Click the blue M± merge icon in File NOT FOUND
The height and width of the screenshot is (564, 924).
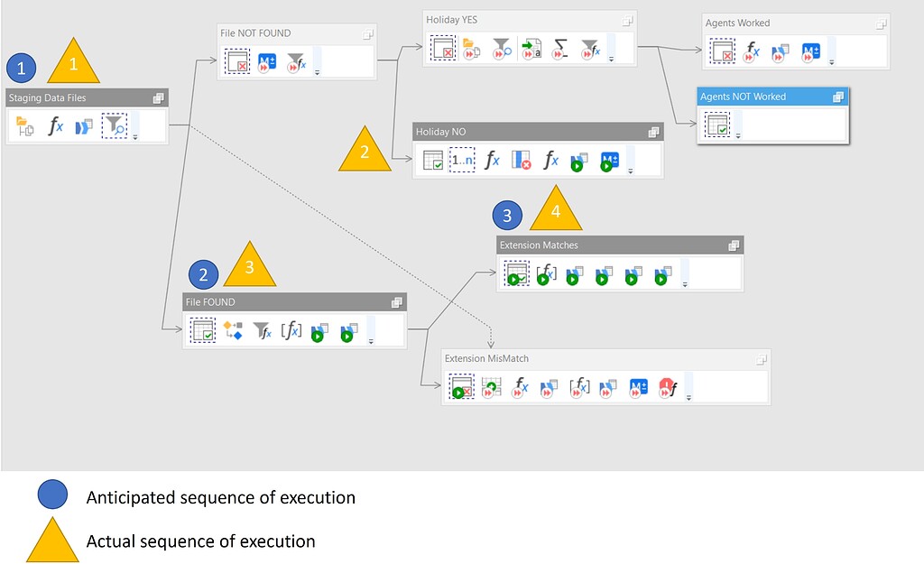[x=267, y=60]
